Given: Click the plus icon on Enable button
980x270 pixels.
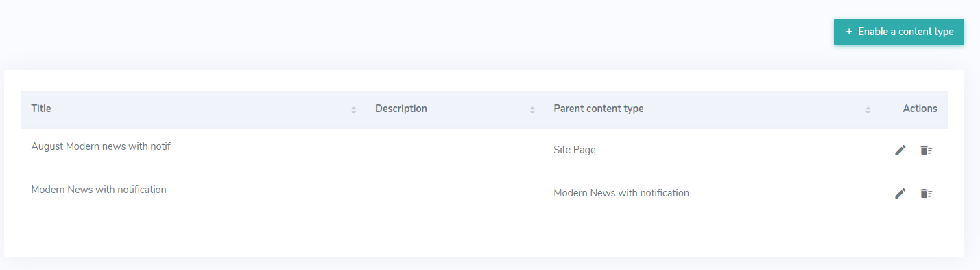Looking at the screenshot, I should [x=849, y=32].
